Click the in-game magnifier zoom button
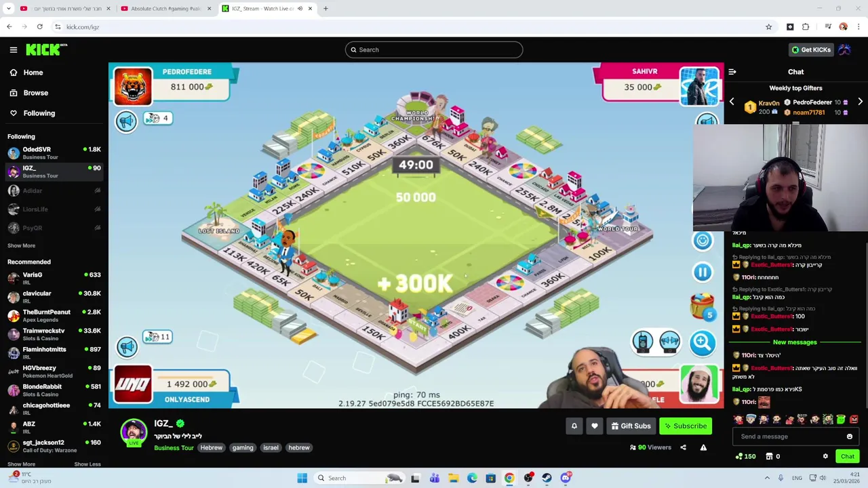The width and height of the screenshot is (868, 488). point(703,342)
